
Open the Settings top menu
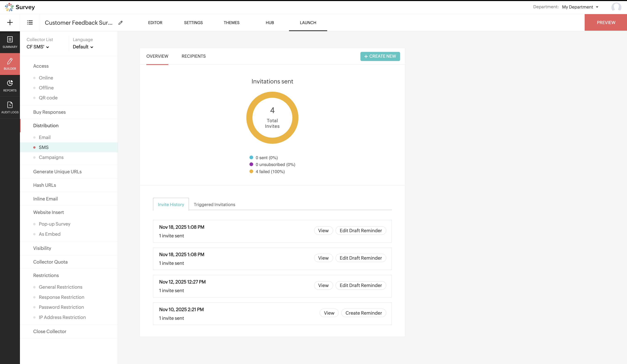point(193,23)
